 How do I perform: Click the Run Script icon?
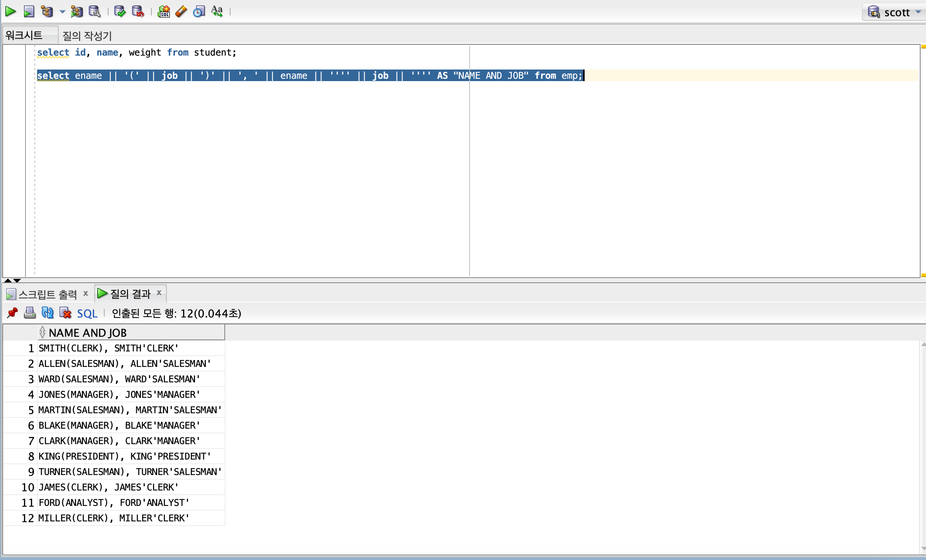(29, 12)
